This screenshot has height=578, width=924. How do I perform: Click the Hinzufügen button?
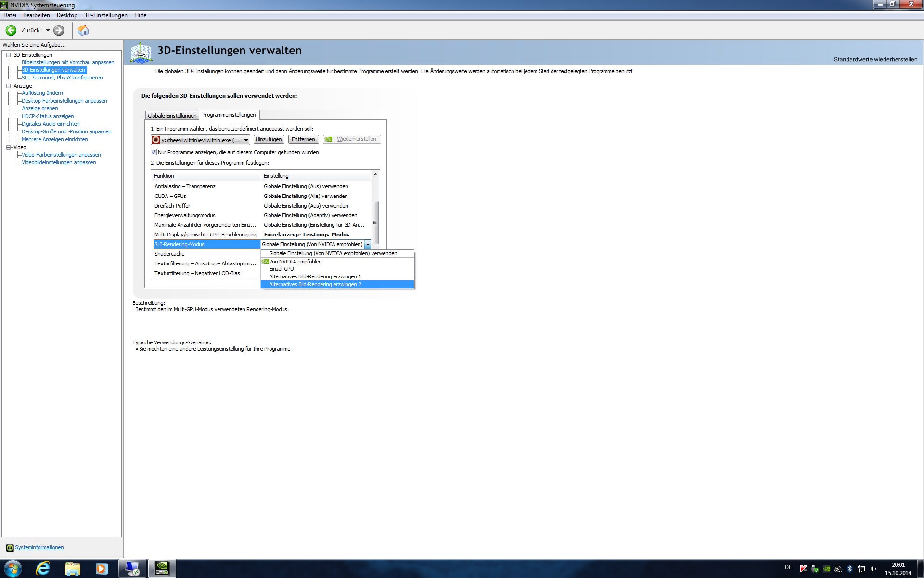pos(269,139)
